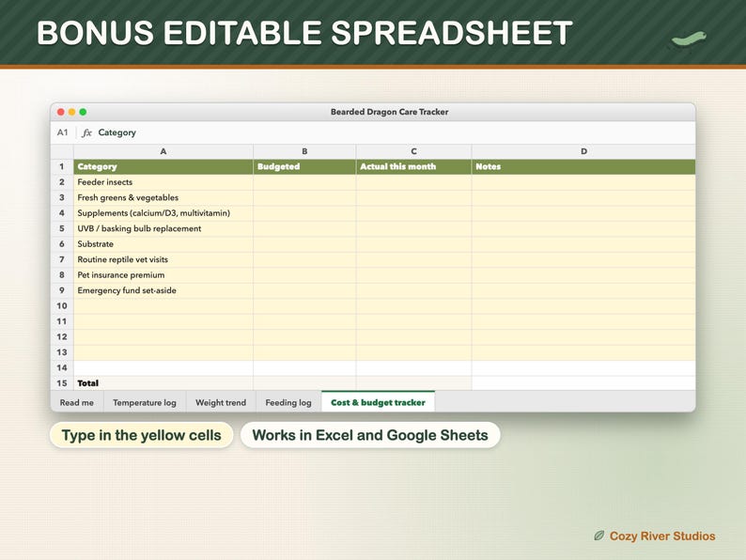Click the Category header cell

pos(163,166)
